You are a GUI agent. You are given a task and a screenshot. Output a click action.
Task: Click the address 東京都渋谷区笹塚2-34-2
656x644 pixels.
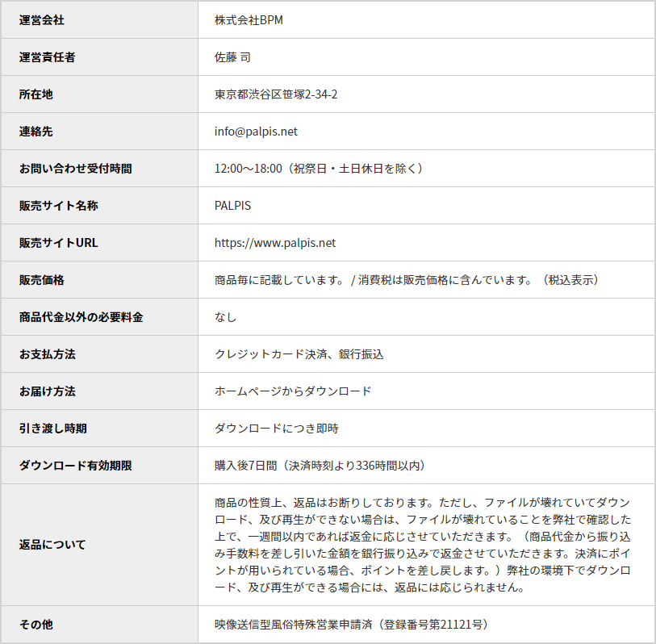(276, 94)
